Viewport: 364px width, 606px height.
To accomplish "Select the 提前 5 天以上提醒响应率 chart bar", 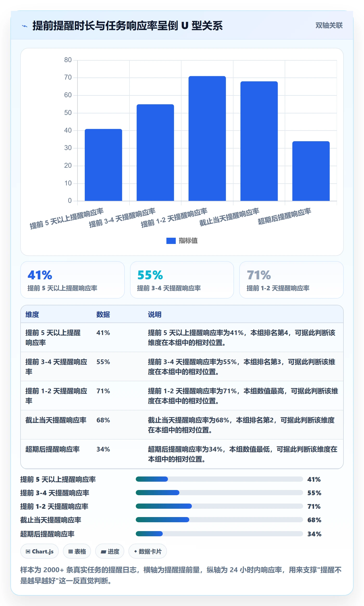I will (x=103, y=165).
